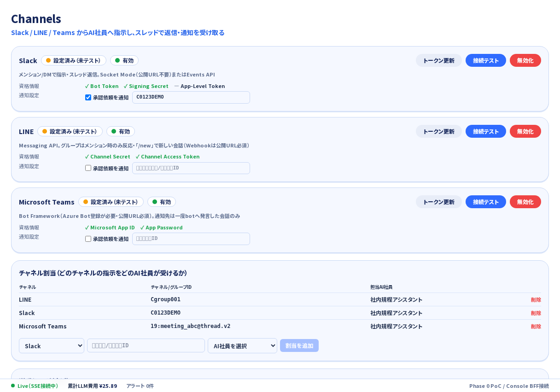Click Slack Bot Token credential indicator
560x392 pixels.
click(102, 86)
